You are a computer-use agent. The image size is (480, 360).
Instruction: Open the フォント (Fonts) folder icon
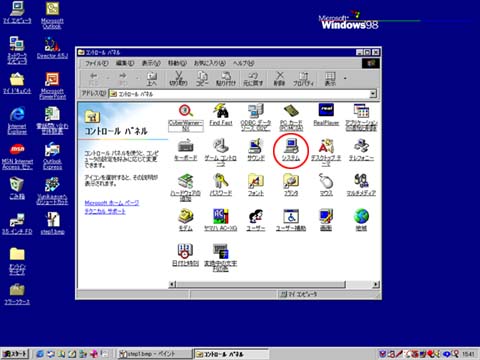[256, 185]
